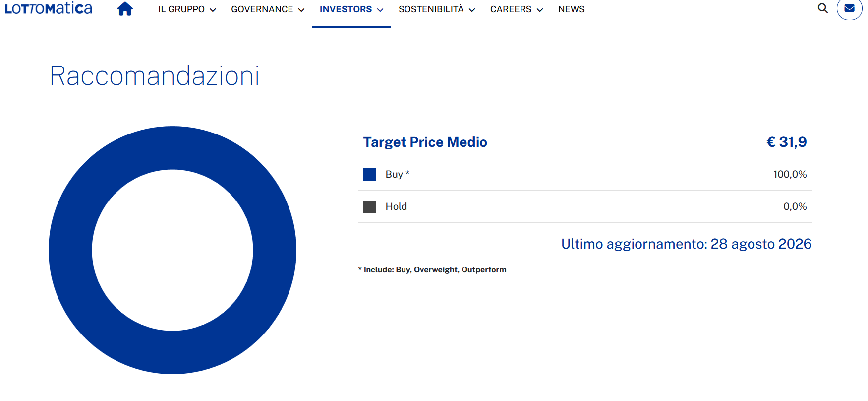The image size is (868, 401).
Task: Open the contact envelope icon
Action: 850,8
